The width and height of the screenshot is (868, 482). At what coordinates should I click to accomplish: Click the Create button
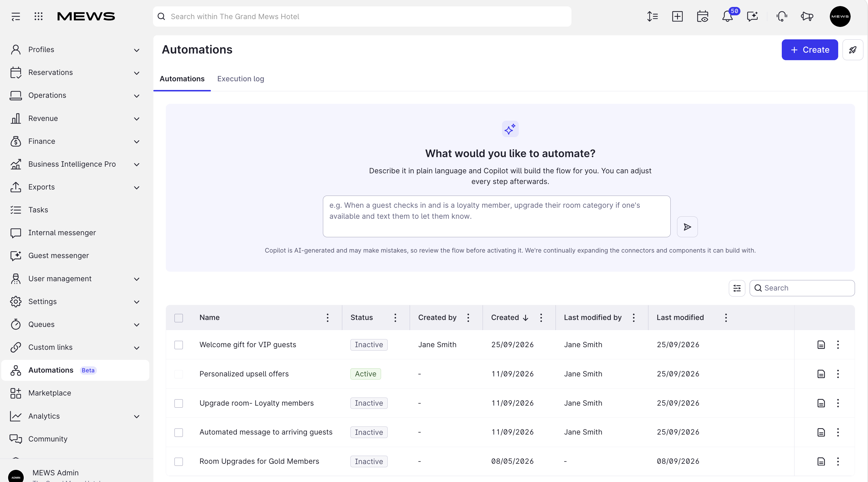click(x=810, y=50)
